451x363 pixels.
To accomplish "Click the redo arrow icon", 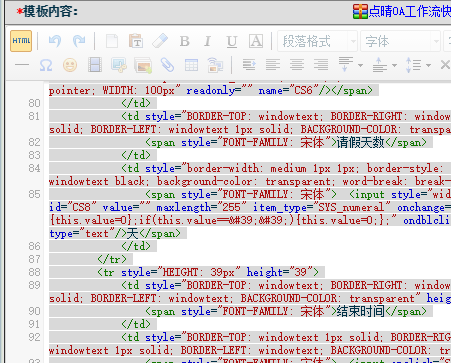I will pyautogui.click(x=79, y=41).
